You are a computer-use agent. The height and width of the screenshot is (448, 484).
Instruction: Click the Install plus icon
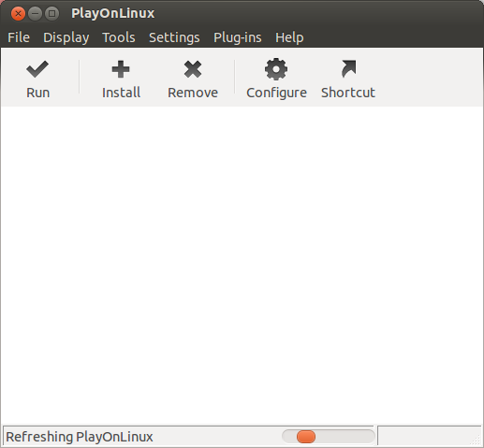point(121,69)
